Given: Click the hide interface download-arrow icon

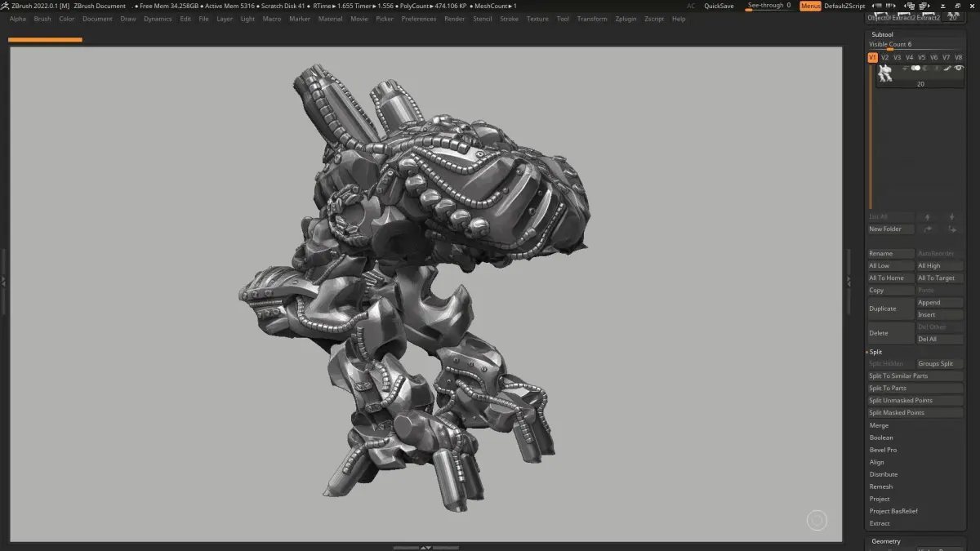Looking at the screenshot, I should [942, 7].
